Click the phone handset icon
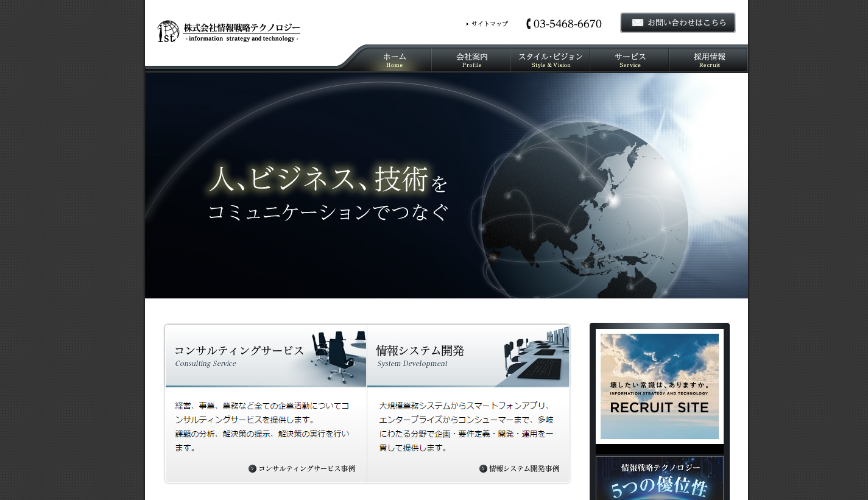 [529, 24]
